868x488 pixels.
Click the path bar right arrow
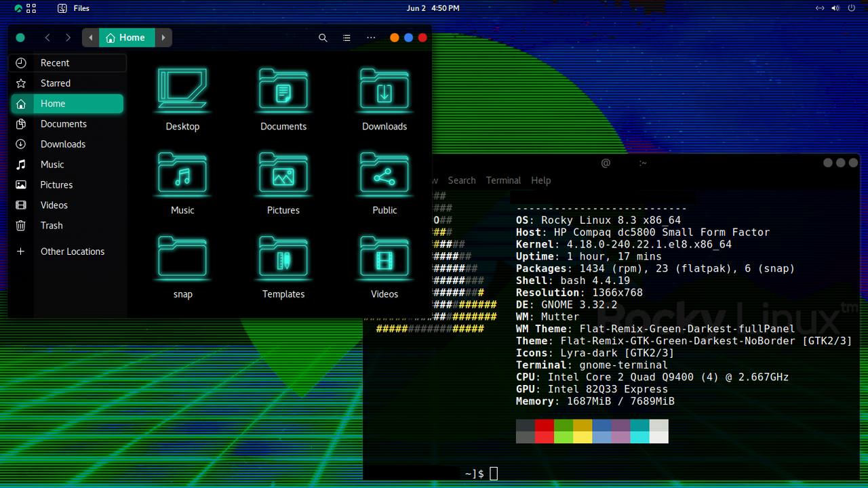[x=163, y=38]
